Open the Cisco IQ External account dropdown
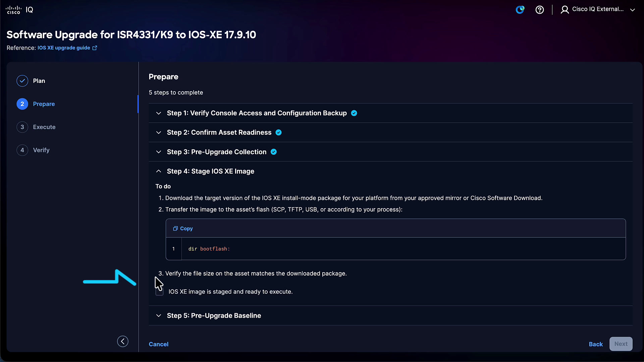This screenshot has width=644, height=362. [633, 10]
